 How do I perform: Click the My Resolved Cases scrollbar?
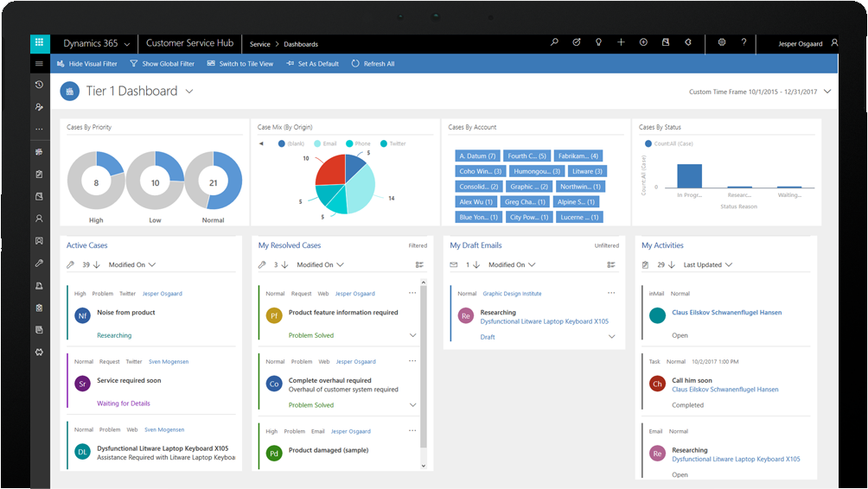[x=424, y=365]
